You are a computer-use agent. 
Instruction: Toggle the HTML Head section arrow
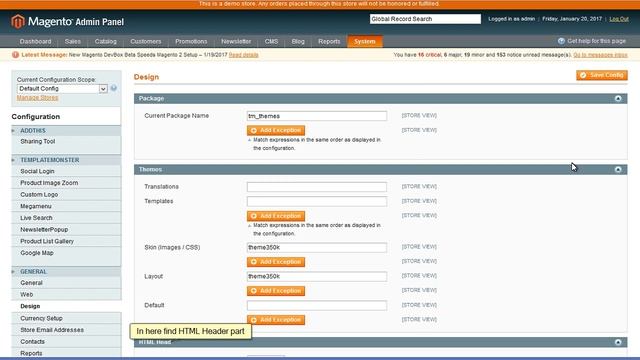(x=618, y=342)
